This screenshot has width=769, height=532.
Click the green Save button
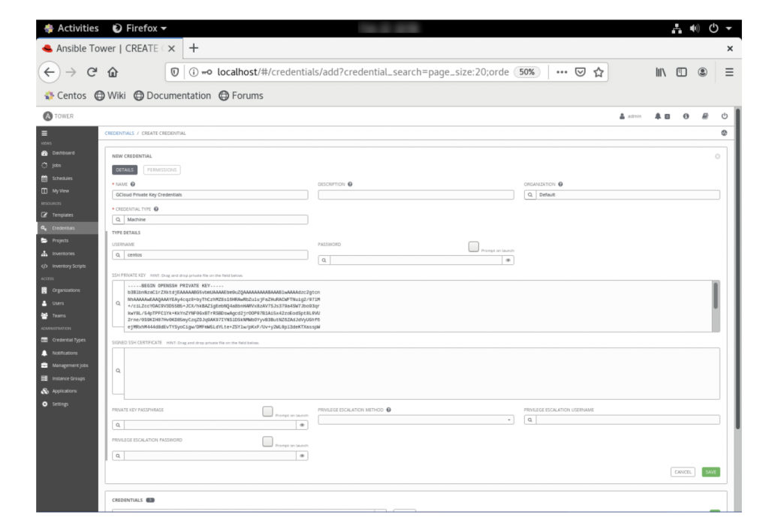coord(710,472)
